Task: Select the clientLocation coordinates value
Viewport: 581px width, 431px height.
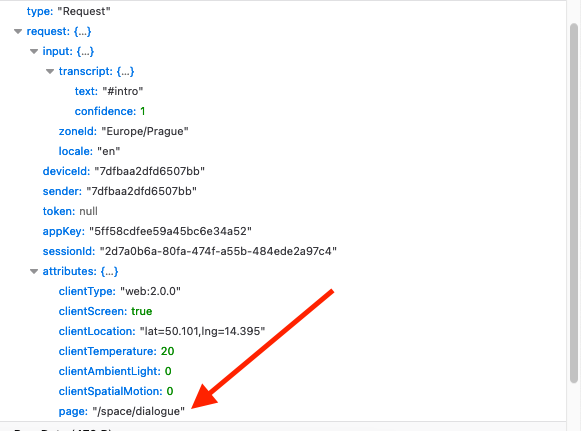Action: point(202,331)
